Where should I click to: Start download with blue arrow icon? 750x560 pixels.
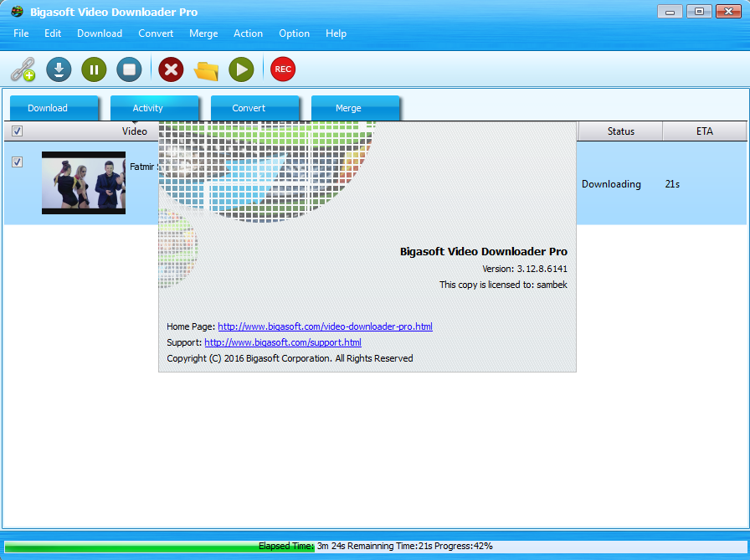point(59,69)
